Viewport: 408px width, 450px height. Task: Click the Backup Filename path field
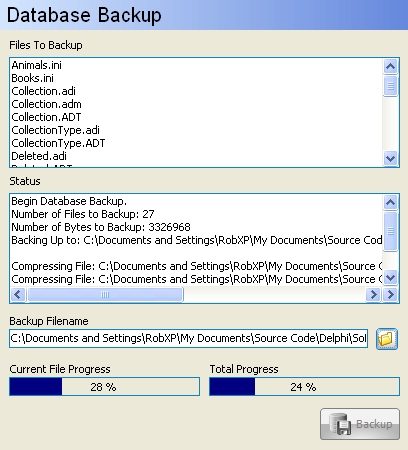tap(189, 338)
